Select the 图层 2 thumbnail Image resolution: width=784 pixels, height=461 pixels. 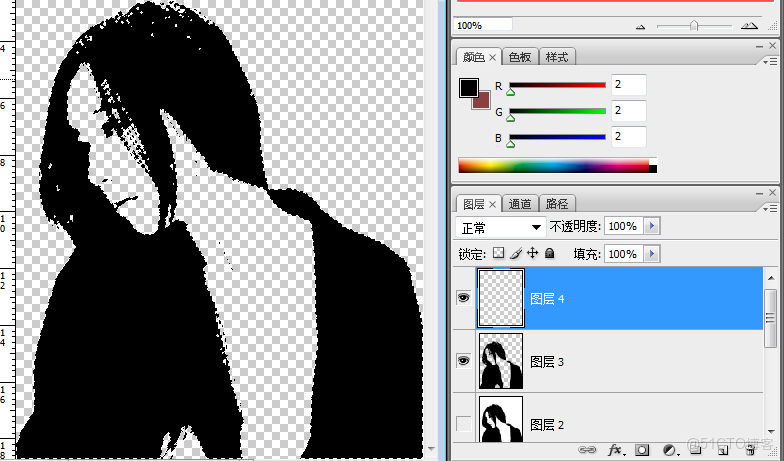pyautogui.click(x=500, y=419)
